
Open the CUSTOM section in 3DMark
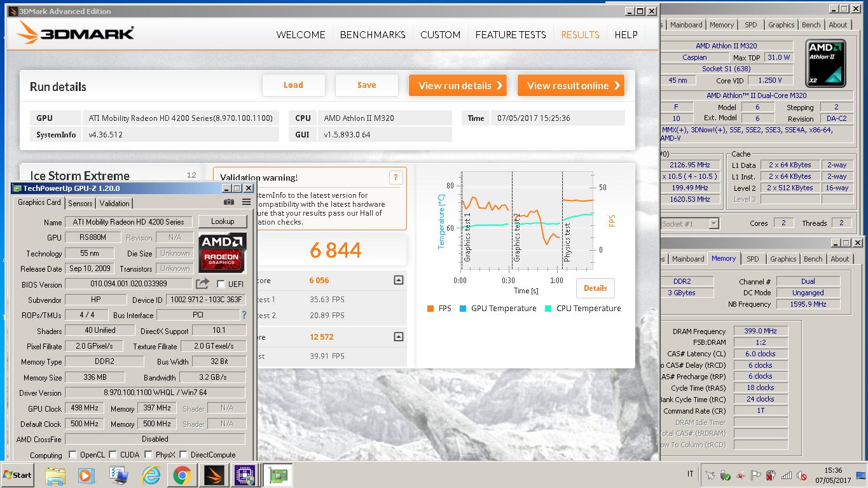pos(440,35)
